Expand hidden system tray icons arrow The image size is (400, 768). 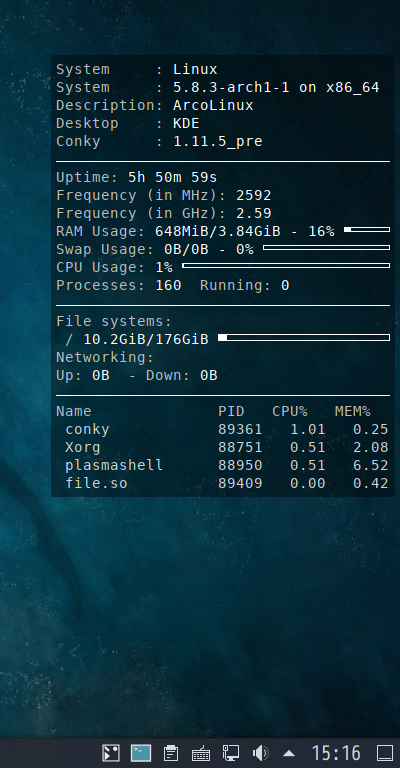[x=289, y=753]
